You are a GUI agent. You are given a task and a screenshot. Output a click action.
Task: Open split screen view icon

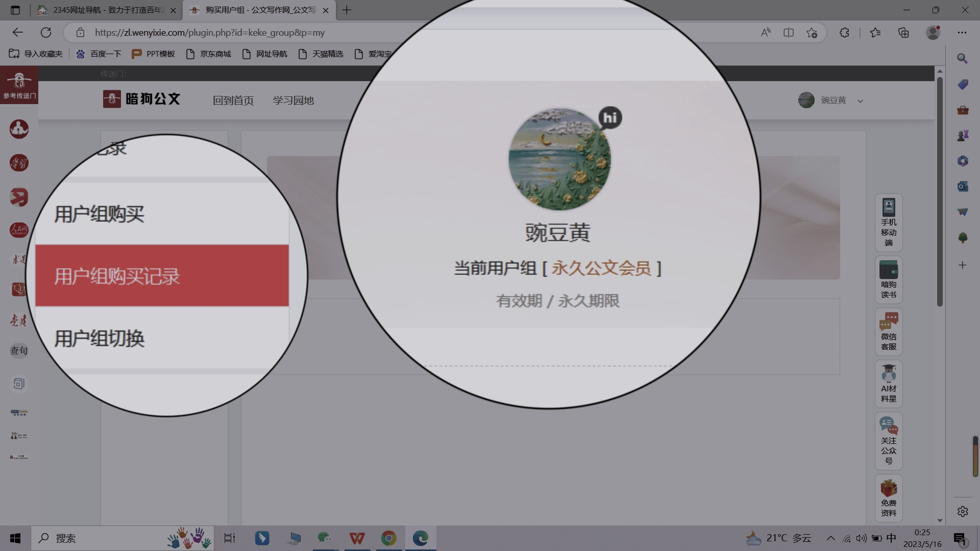[x=789, y=33]
